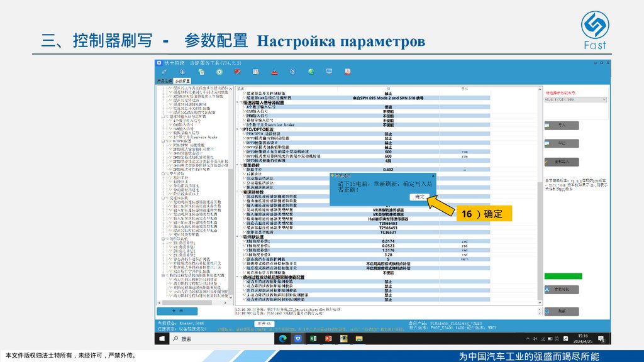This screenshot has height=362, width=644.
Task: Toggle the 4个数字输入信号 checkmark in left tree
Action: click(170, 121)
